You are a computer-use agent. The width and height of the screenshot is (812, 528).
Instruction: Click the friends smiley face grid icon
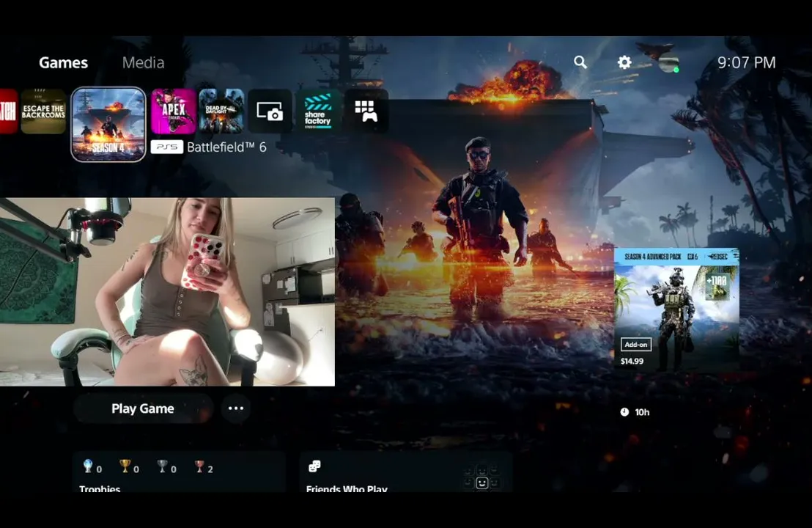482,477
